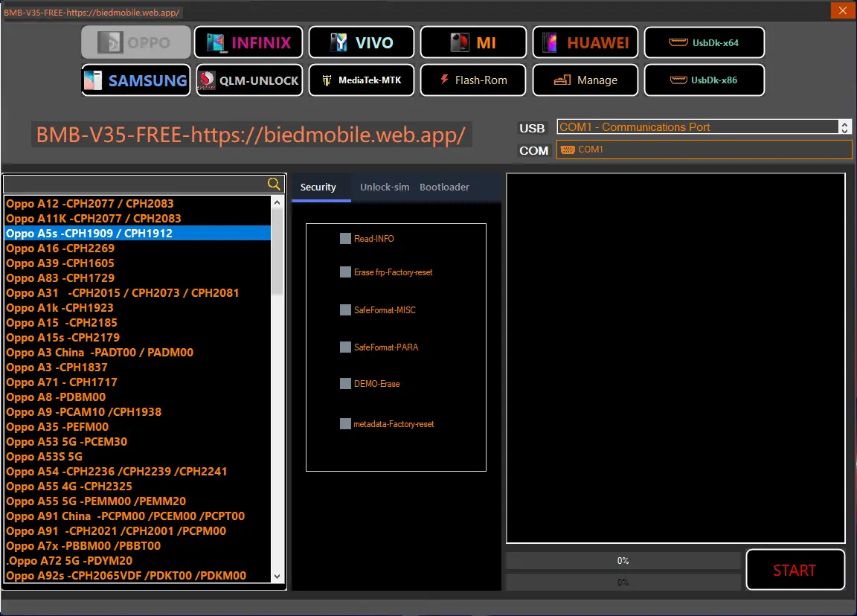Enable the Read-INFO checkbox

coord(345,238)
